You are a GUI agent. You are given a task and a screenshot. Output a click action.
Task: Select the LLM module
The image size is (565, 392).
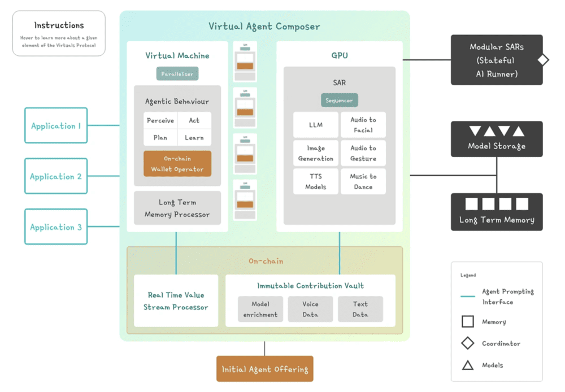[x=315, y=125]
